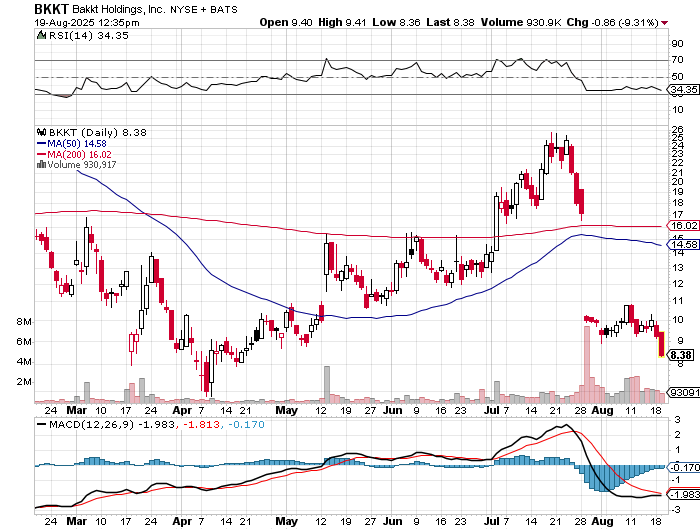Click the High 9.41 value
Image resolution: width=700 pixels, height=530 pixels.
tap(342, 22)
